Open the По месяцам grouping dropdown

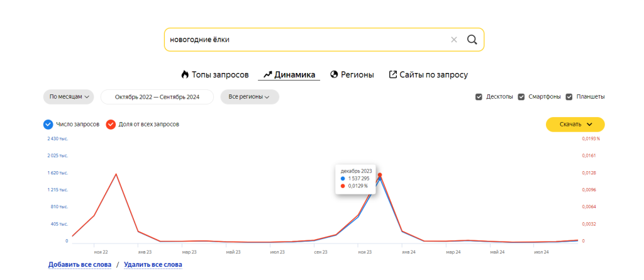click(x=69, y=97)
